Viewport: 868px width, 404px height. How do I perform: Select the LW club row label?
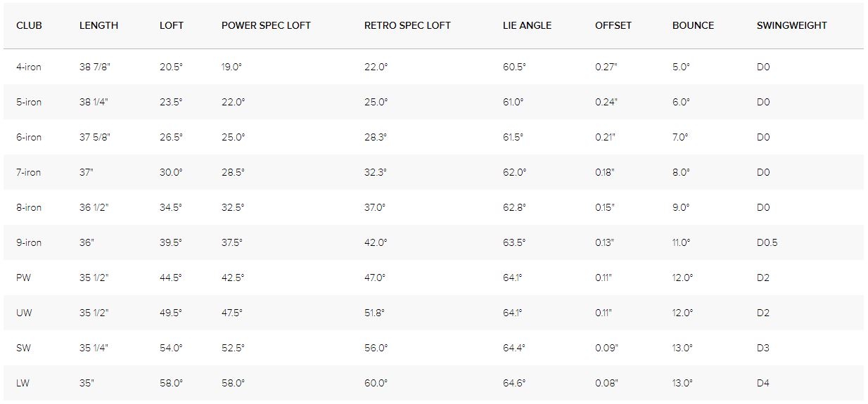pyautogui.click(x=23, y=383)
